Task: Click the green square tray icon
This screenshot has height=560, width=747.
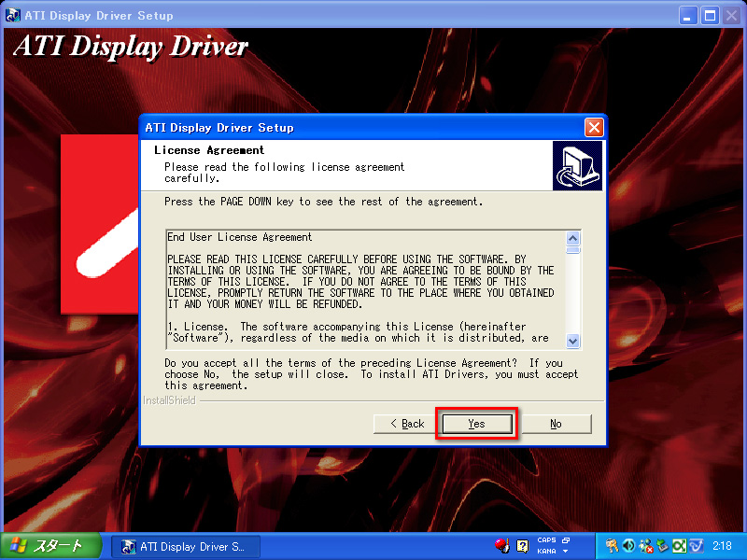Action: point(680,546)
